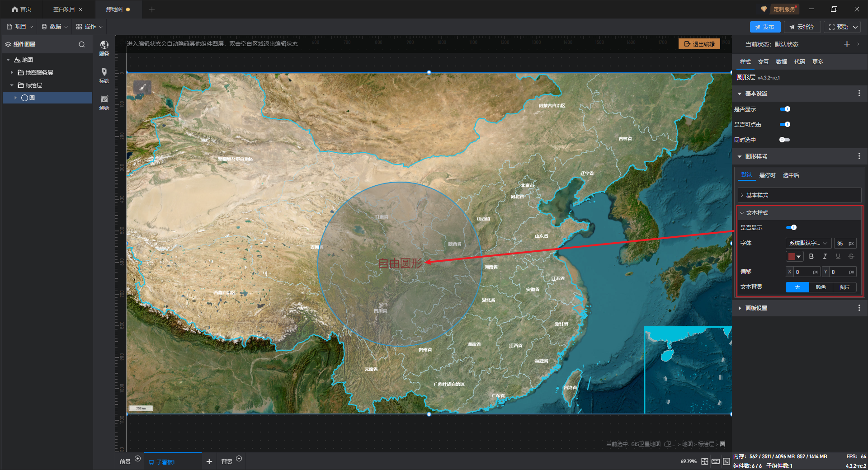Add a new state next to 当前状态
The height and width of the screenshot is (470, 868).
[847, 44]
